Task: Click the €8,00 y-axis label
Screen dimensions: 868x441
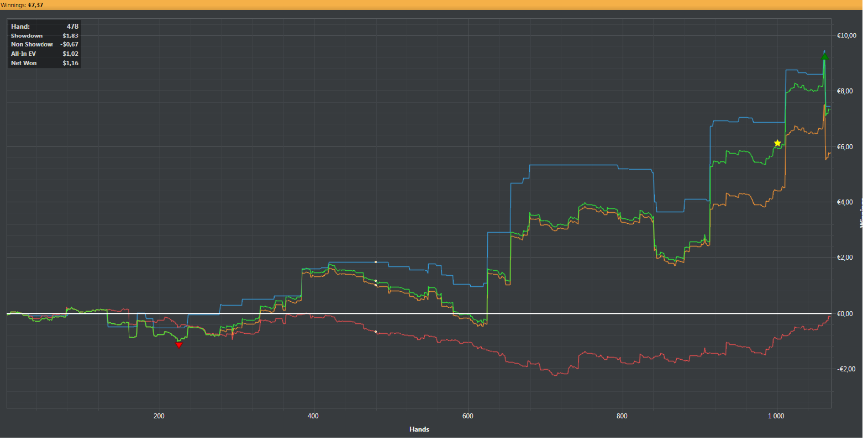Action: point(845,91)
